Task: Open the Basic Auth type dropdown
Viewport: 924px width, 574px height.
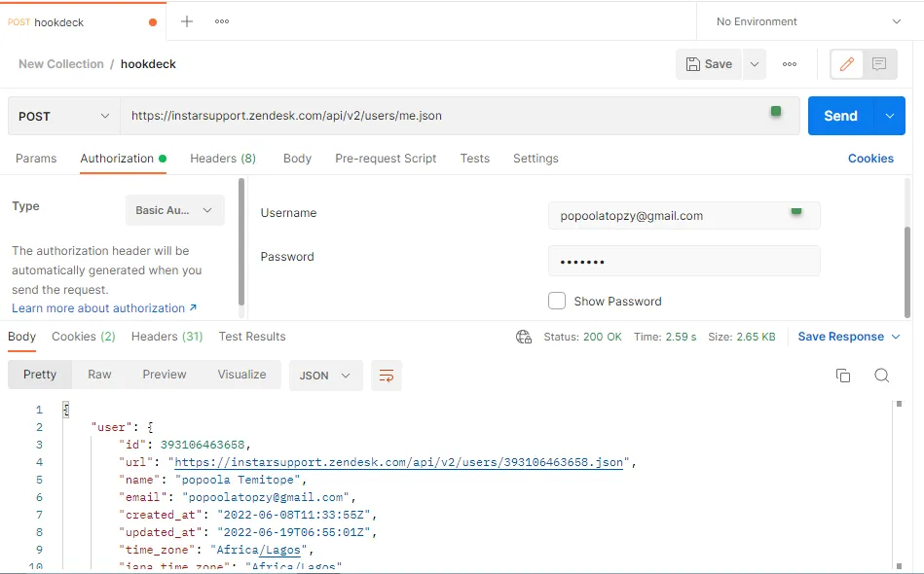Action: coord(174,210)
